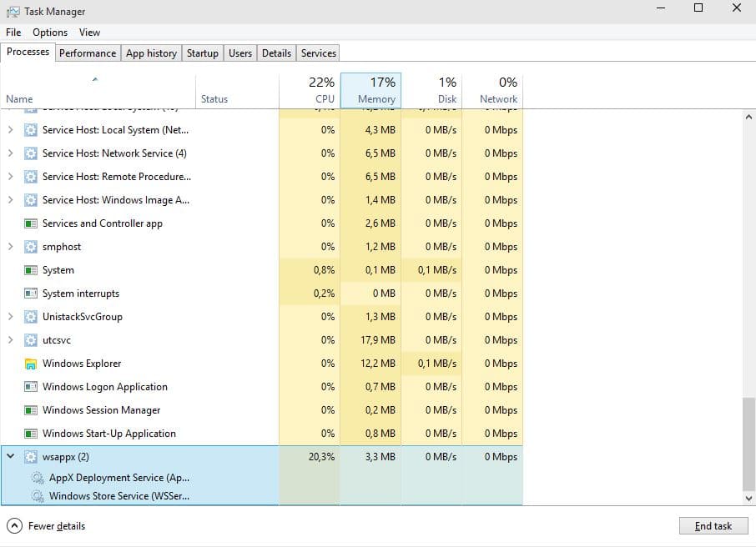Open the Options menu

click(50, 33)
